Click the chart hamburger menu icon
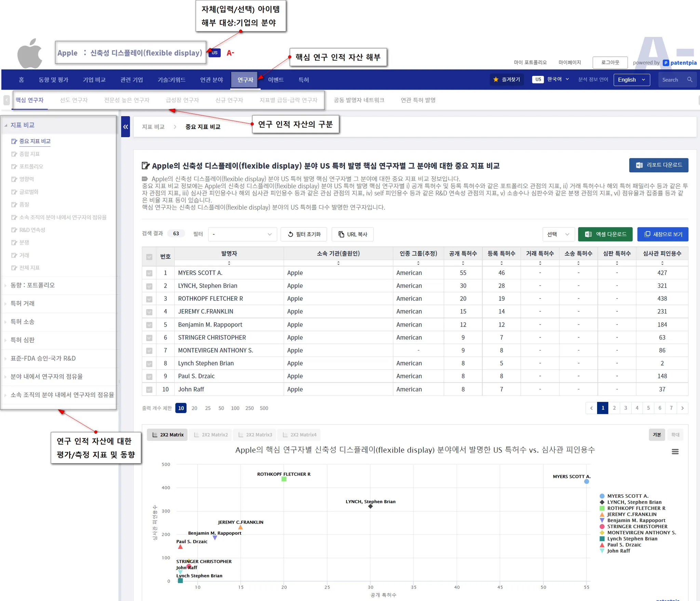700x601 pixels. pyautogui.click(x=675, y=452)
